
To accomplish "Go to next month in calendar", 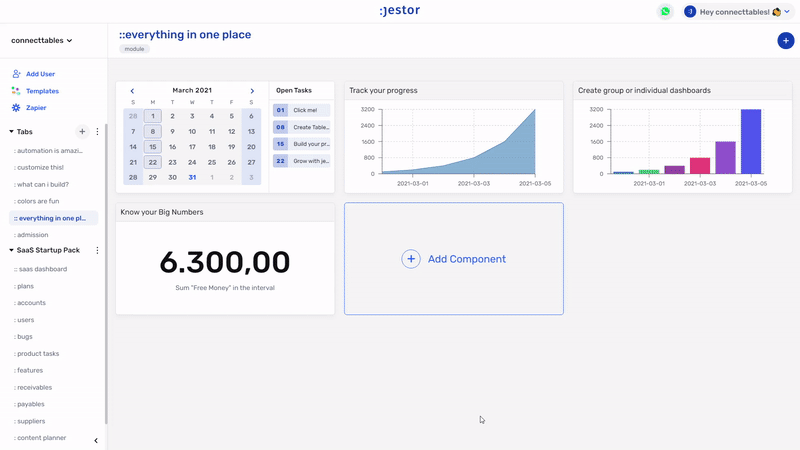I will 252,91.
